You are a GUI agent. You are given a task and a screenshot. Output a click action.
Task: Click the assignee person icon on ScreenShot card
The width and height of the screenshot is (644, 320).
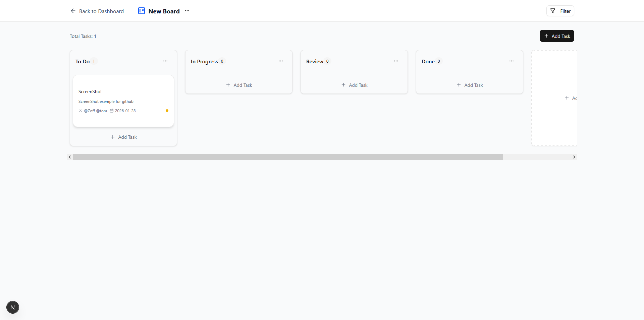click(x=80, y=111)
